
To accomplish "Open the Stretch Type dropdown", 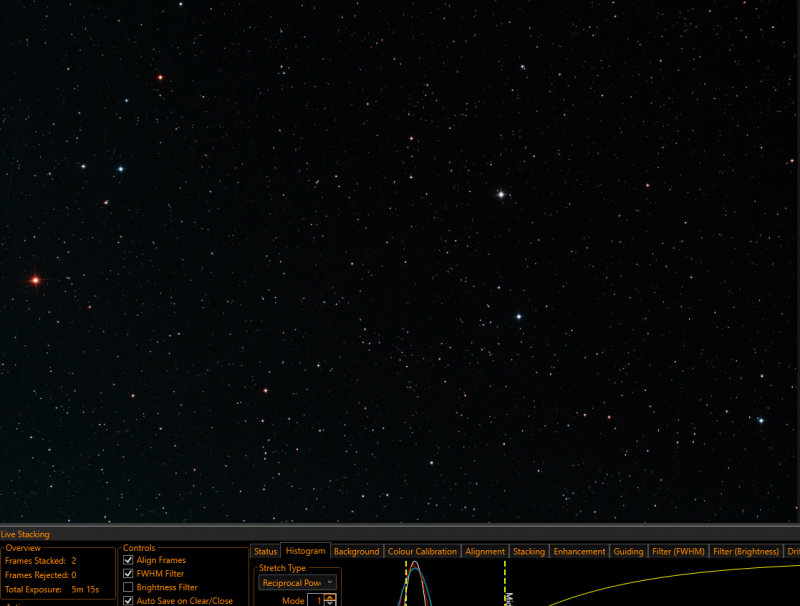I will 297,583.
